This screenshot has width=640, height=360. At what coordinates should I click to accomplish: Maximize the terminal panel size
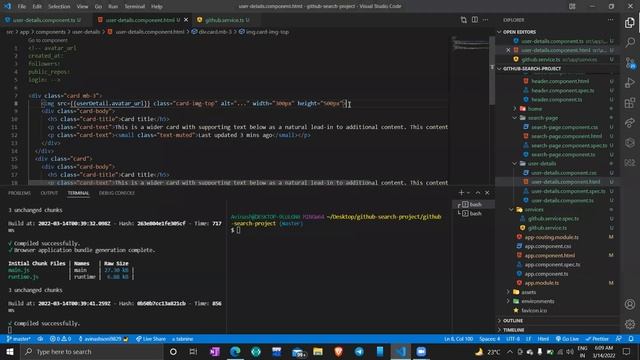[478, 193]
